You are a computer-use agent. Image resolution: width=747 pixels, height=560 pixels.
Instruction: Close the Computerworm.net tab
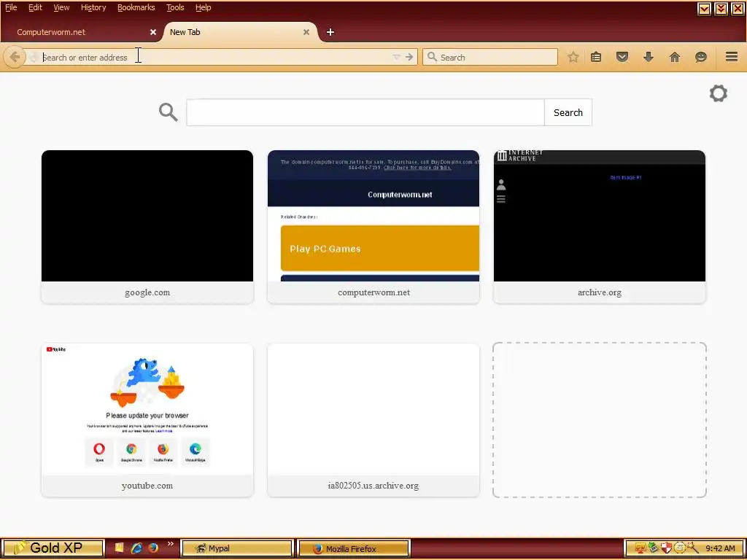tap(153, 32)
